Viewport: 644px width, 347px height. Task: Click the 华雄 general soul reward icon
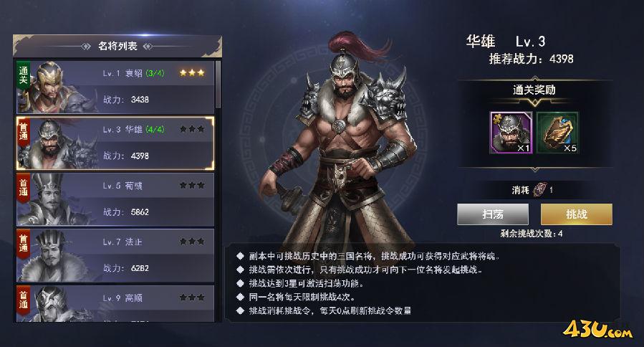click(511, 133)
